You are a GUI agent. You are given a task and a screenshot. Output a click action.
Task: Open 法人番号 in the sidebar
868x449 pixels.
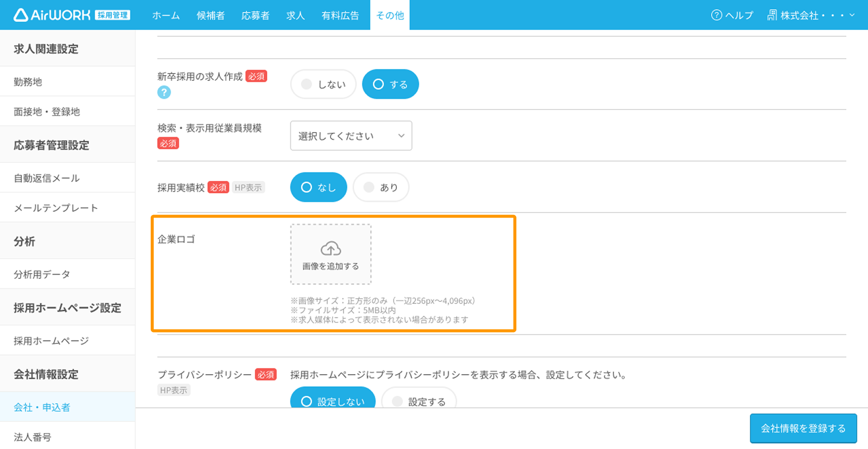point(67,436)
